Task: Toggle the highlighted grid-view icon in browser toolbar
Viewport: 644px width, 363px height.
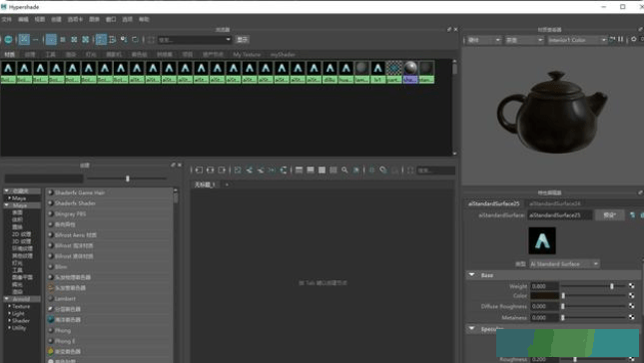Action: click(51, 39)
